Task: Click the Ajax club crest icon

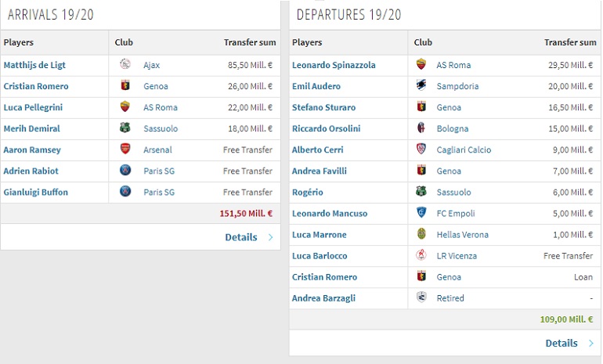Action: (x=125, y=64)
